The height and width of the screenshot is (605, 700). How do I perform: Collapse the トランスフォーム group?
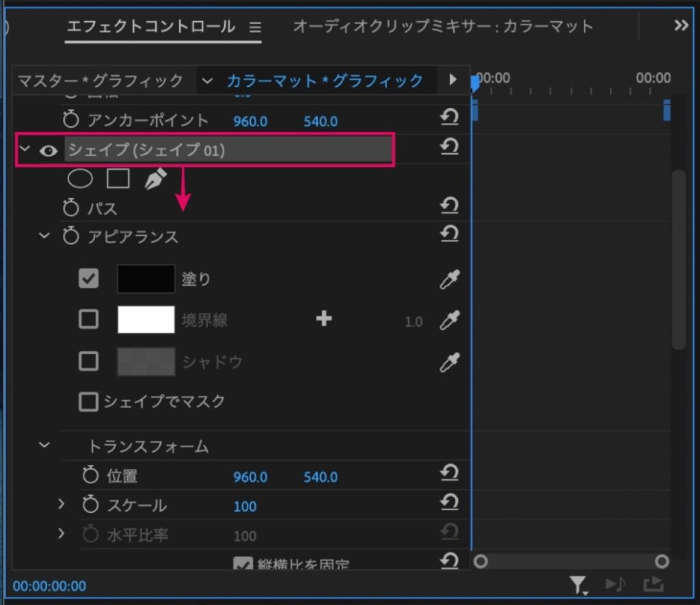tap(44, 445)
